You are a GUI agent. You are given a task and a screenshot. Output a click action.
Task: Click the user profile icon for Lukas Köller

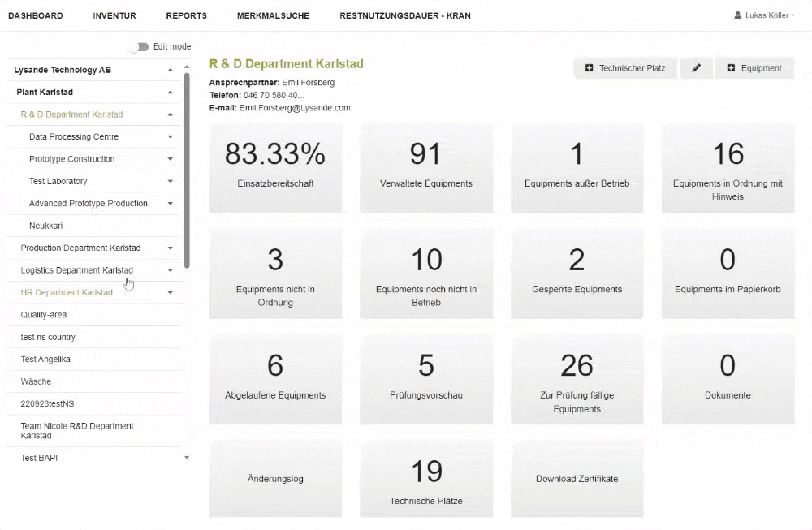(x=737, y=15)
